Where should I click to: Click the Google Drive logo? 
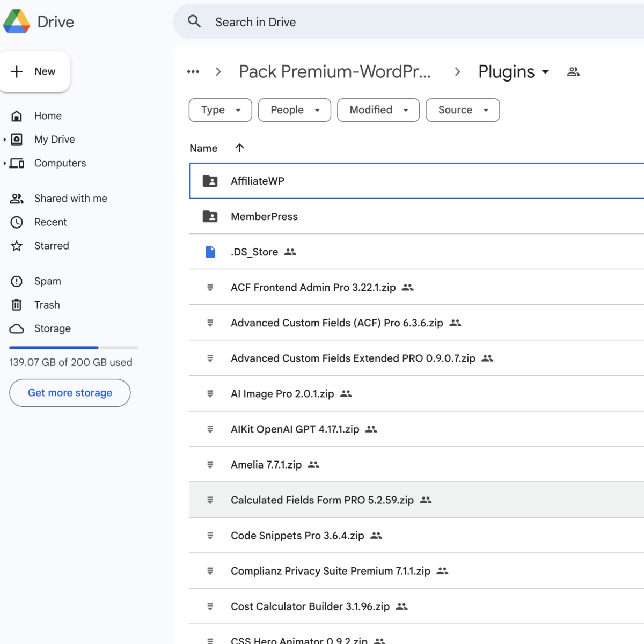tap(17, 21)
